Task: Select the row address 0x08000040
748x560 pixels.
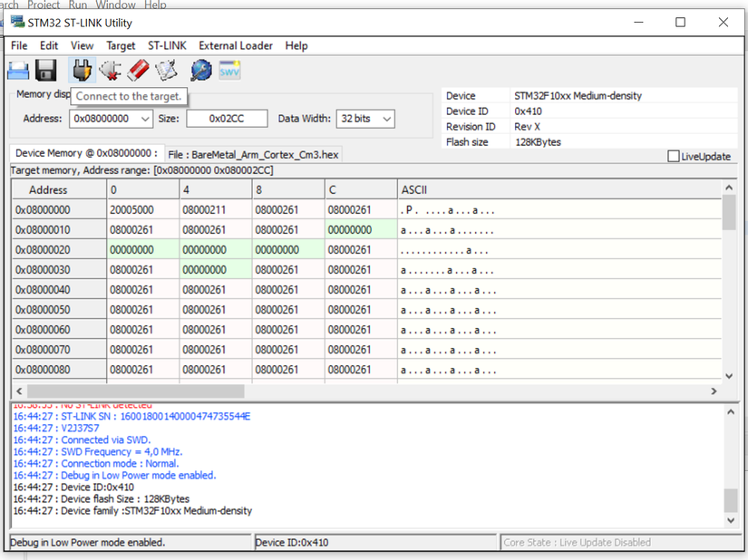Action: click(x=59, y=290)
